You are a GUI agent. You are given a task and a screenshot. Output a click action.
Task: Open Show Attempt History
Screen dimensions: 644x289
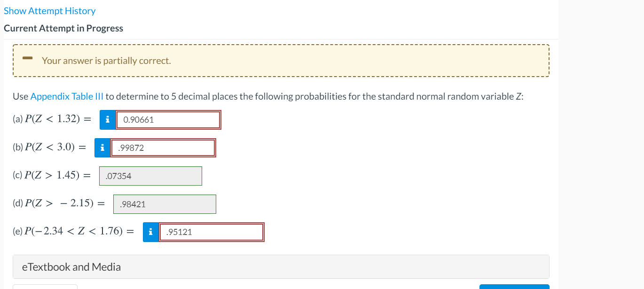[49, 10]
